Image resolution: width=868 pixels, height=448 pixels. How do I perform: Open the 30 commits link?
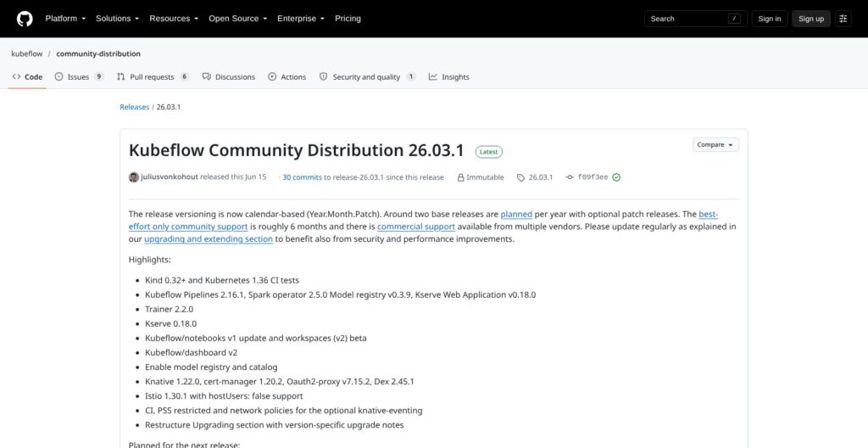(x=303, y=177)
